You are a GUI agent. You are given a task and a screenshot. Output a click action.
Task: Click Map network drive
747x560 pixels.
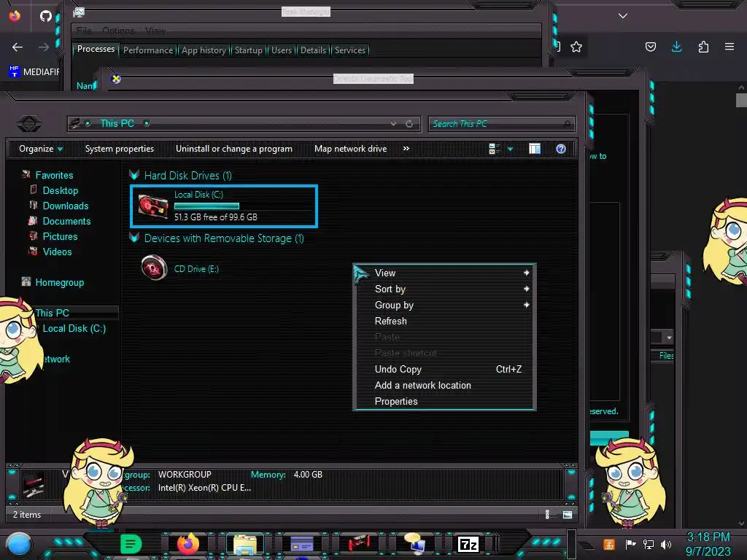click(x=351, y=149)
